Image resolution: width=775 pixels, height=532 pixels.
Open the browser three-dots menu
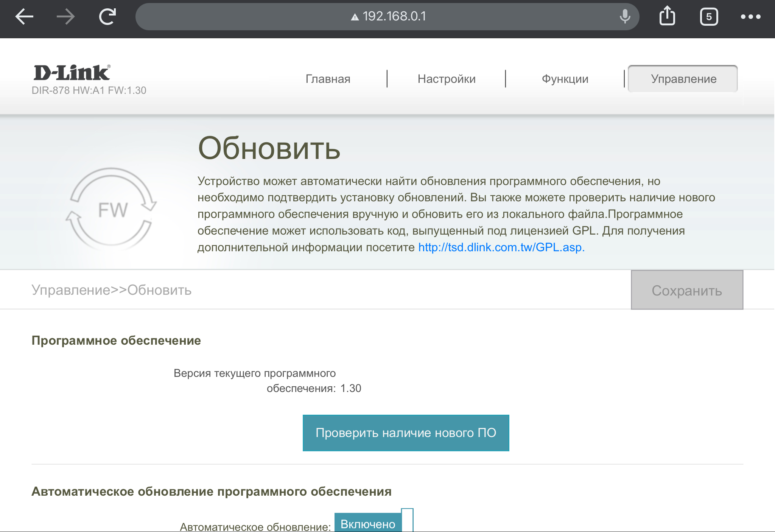coord(750,17)
